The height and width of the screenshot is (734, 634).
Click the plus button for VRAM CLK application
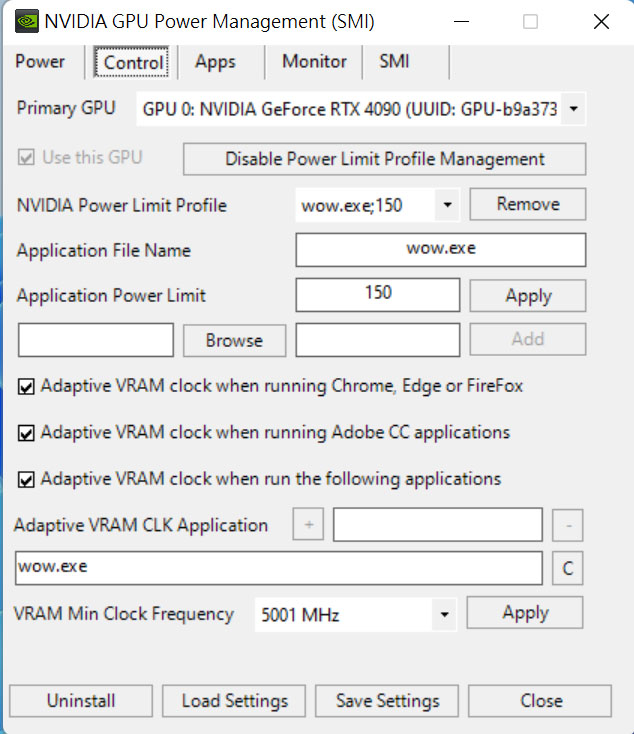[308, 525]
